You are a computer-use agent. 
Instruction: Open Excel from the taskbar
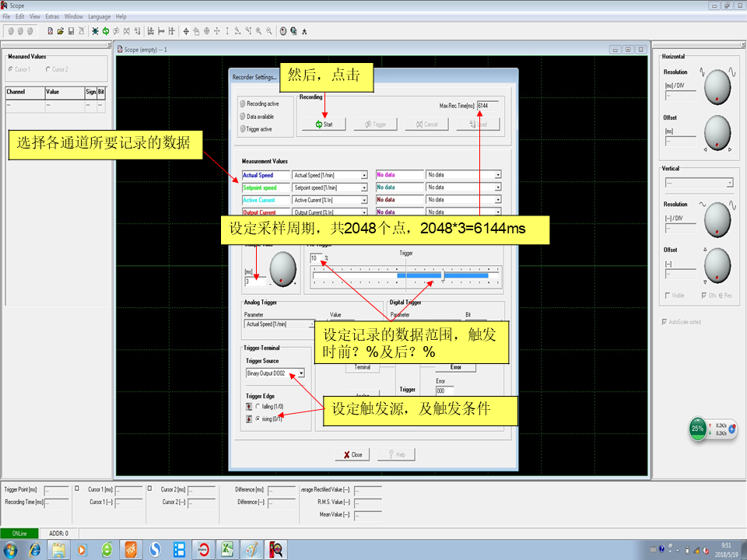(x=228, y=549)
